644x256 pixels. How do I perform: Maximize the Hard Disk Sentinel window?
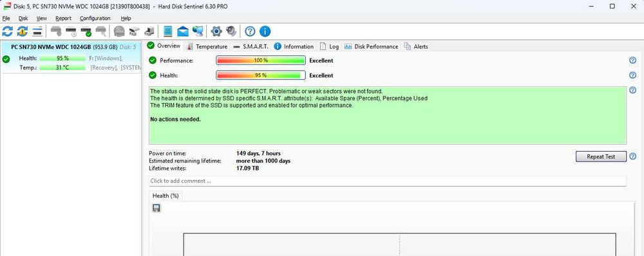612,6
